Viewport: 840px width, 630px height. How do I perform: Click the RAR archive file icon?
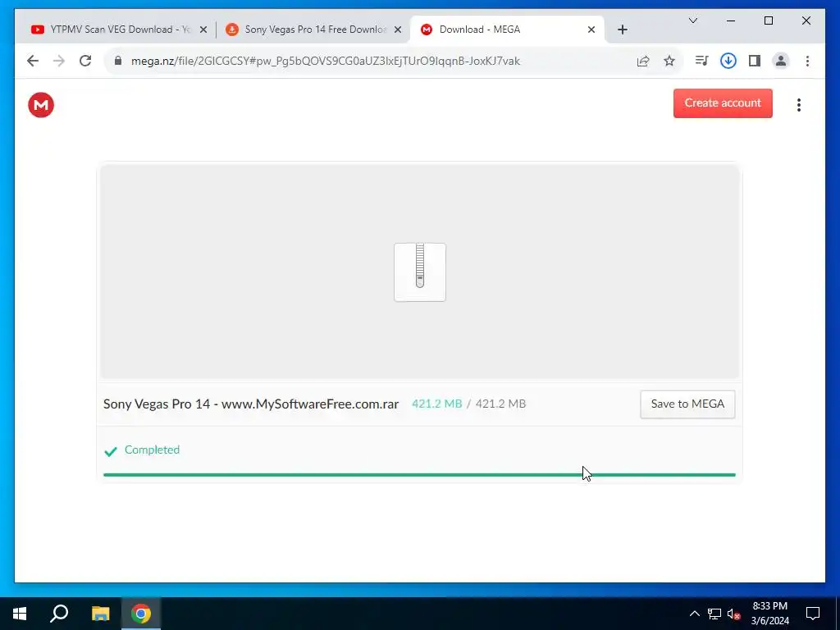tap(419, 272)
